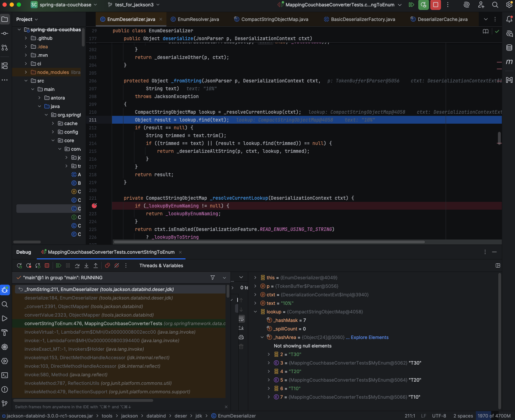Switch to the BasicDeserializerFactory.java tab
This screenshot has width=515, height=420.
(359, 19)
